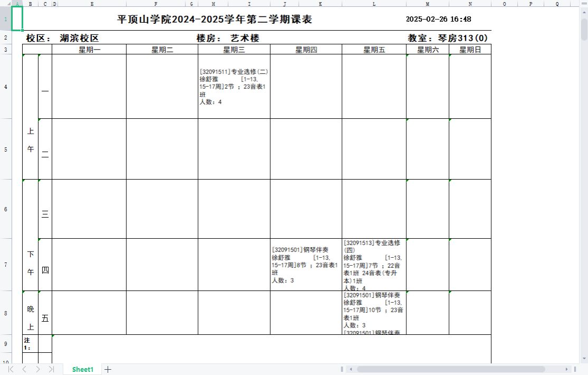Screen dimensions: 588x375
Task: Select Thursday [32091501]钢琴伴奏 8节 cell
Action: click(306, 265)
